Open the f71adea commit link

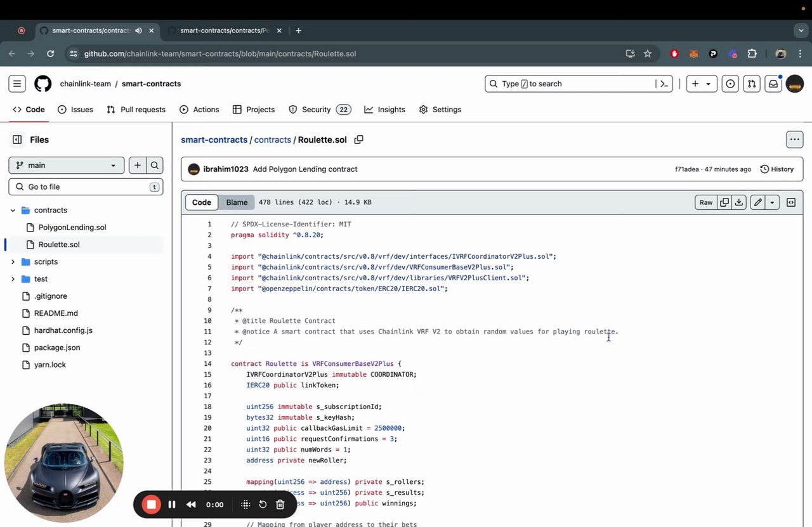(687, 169)
